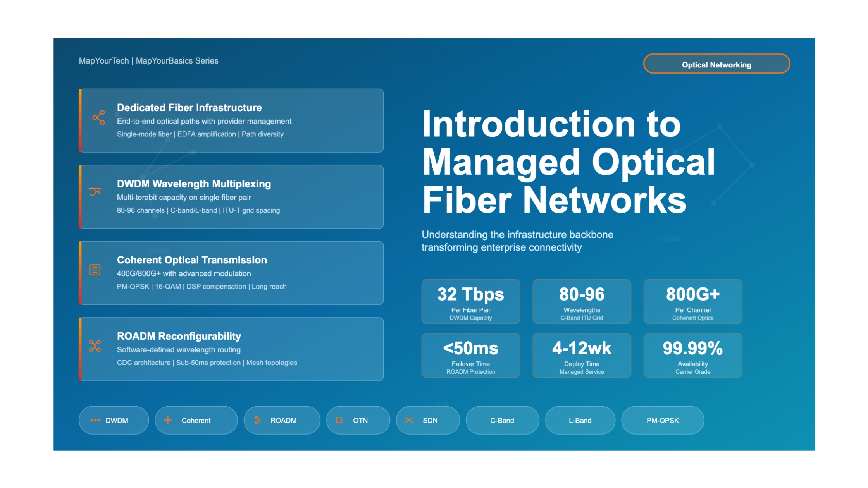The width and height of the screenshot is (868, 488).
Task: Click the three-dots icon in the DWDM pill
Action: tap(95, 421)
